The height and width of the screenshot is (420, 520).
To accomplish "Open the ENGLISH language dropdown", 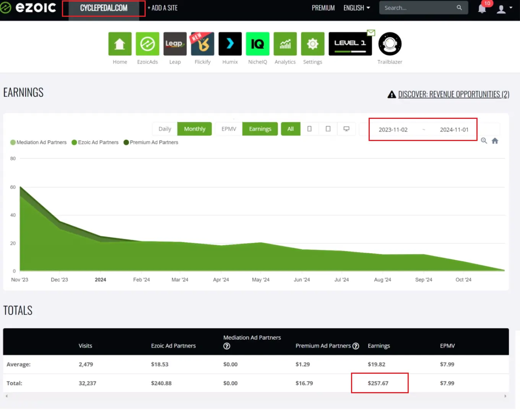I will (x=357, y=8).
